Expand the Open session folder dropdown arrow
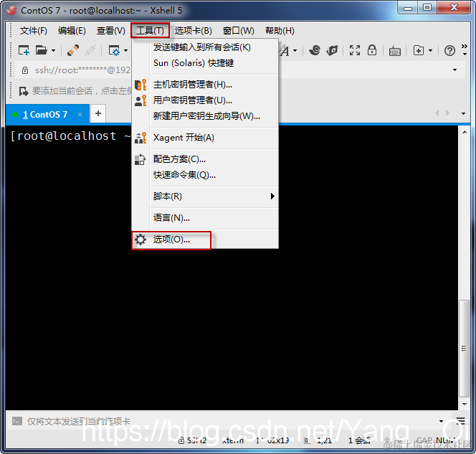Screen dimensions: 476x454 (54, 50)
